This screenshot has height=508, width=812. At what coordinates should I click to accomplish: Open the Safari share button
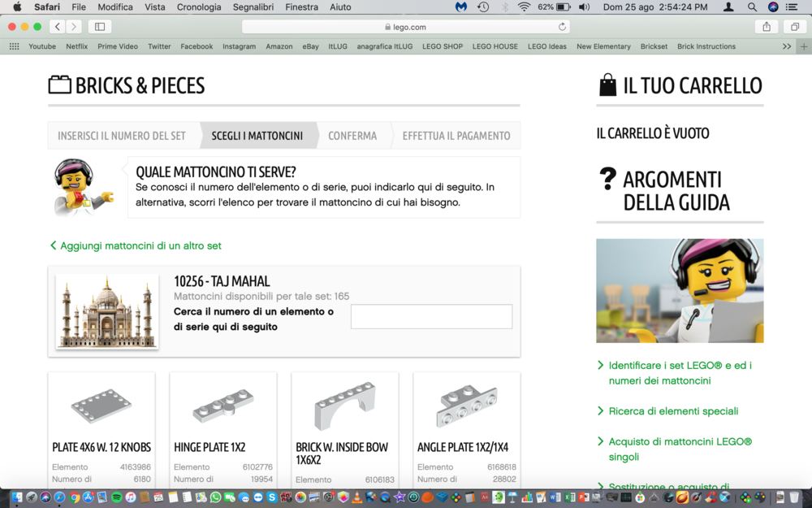point(767,27)
